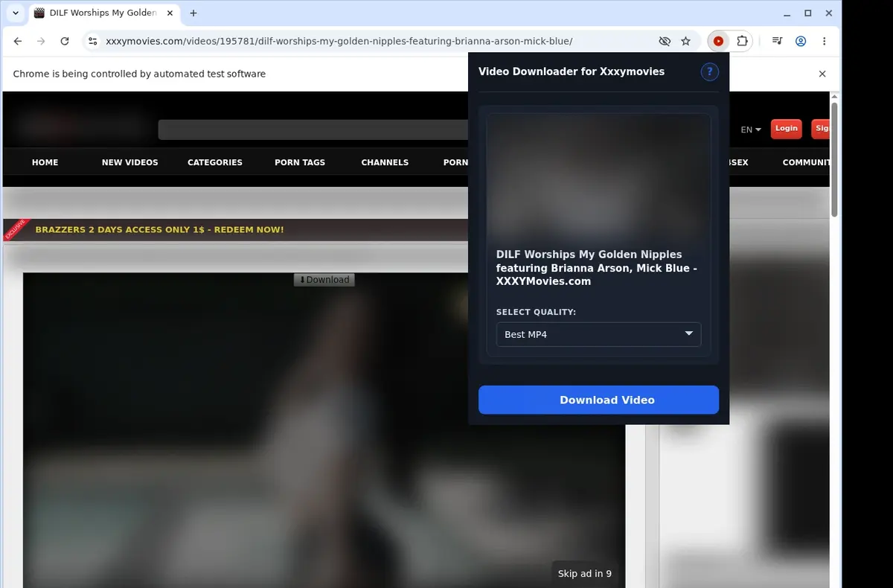The height and width of the screenshot is (588, 893).
Task: Click the forward navigation arrow
Action: [x=41, y=42]
